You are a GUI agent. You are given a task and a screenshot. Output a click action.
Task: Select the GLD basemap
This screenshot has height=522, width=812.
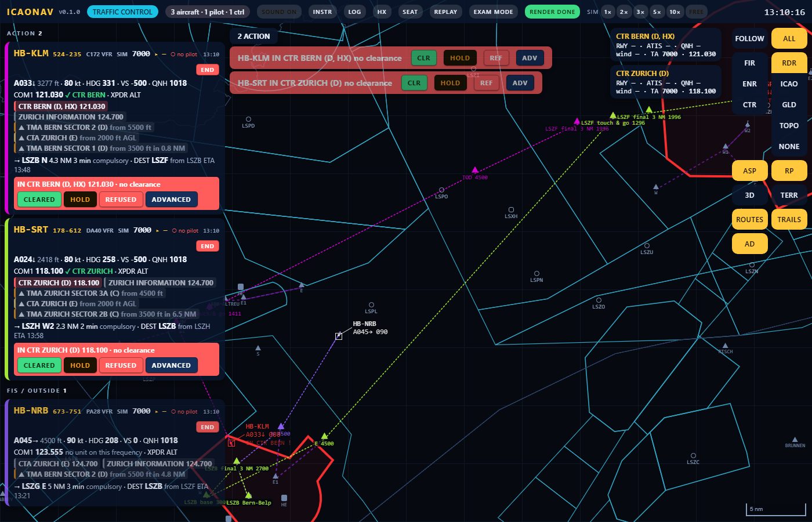click(x=789, y=105)
